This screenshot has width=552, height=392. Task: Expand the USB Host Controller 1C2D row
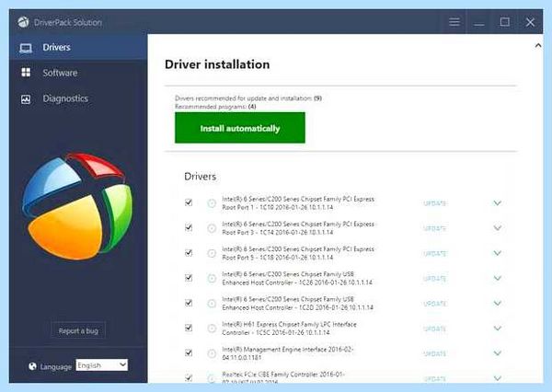(497, 303)
